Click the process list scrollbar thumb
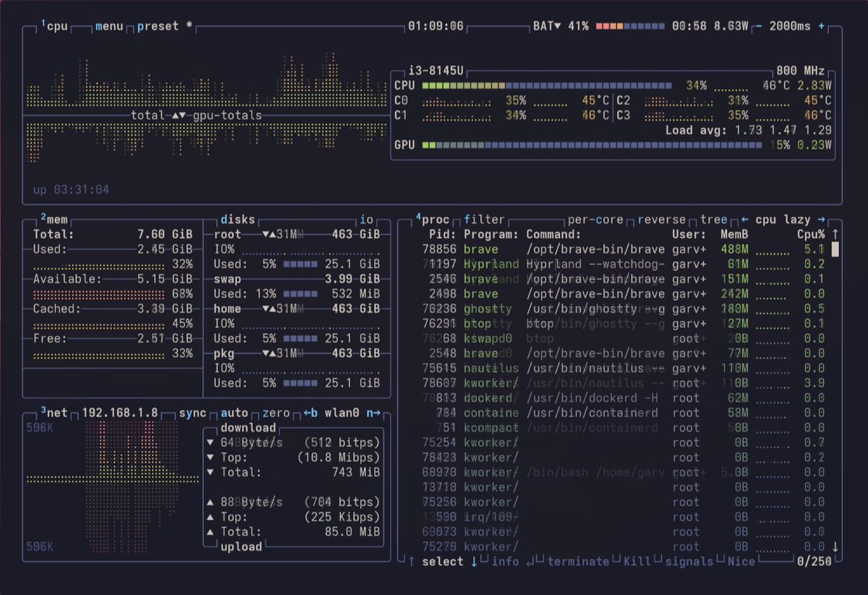This screenshot has width=868, height=595. [x=835, y=249]
